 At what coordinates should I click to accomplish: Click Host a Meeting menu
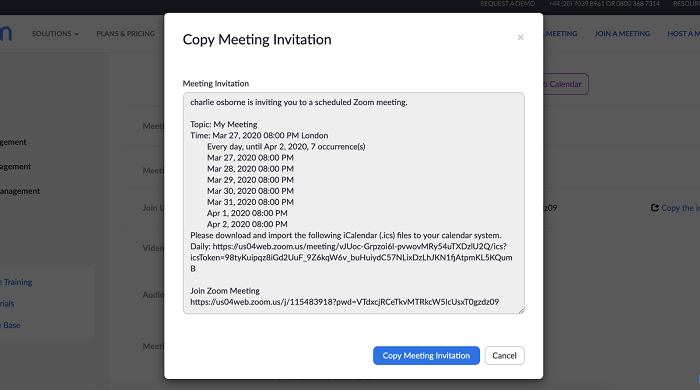[x=683, y=33]
